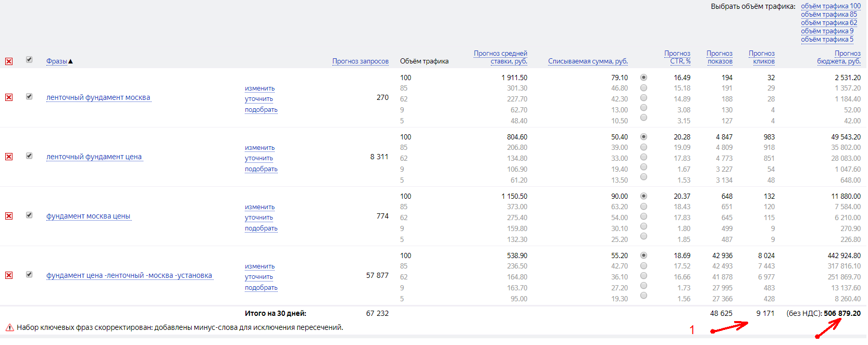The height and width of the screenshot is (345, 868).
Task: Select traffic 100 radio for 'фундамент москва цены'
Action: [643, 196]
